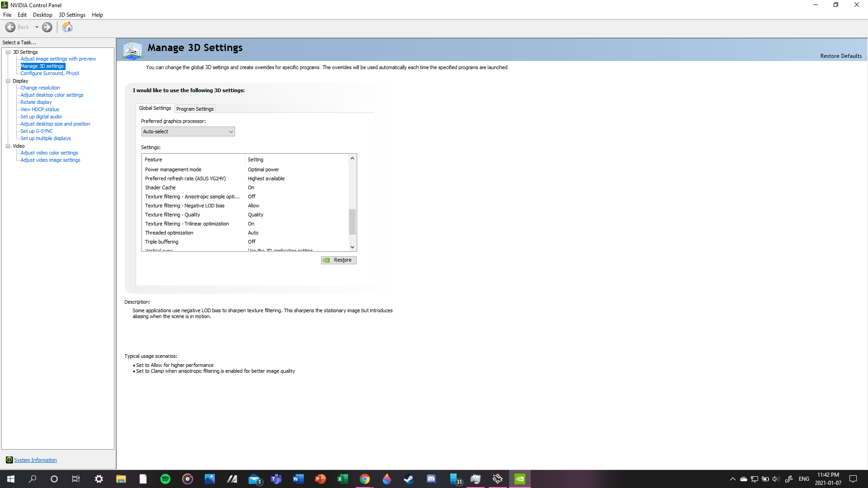Click Restore Defaults link
The width and height of the screenshot is (868, 488).
[841, 56]
